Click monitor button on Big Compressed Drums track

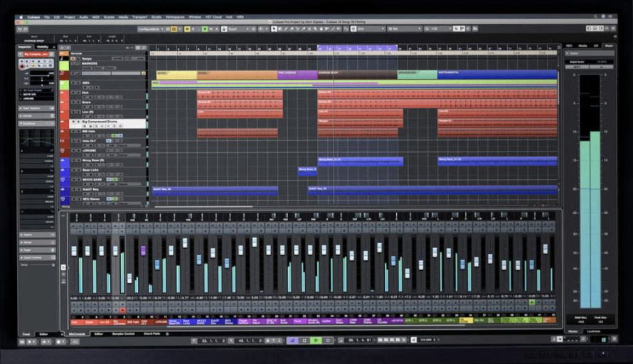click(90, 126)
